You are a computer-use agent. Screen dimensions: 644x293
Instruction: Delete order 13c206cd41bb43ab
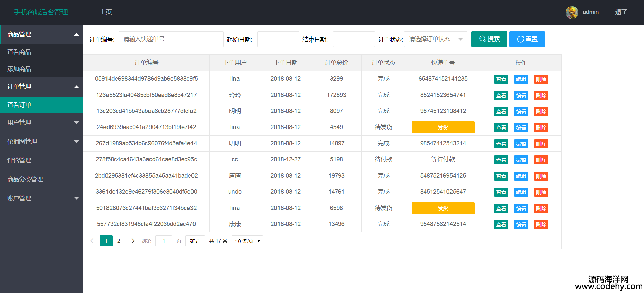coord(541,111)
